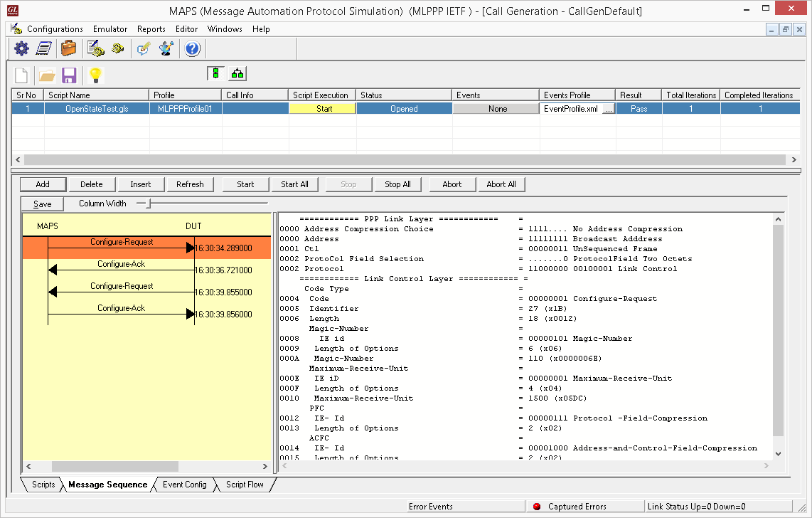Click the Abort button
The height and width of the screenshot is (518, 812).
[x=452, y=184]
